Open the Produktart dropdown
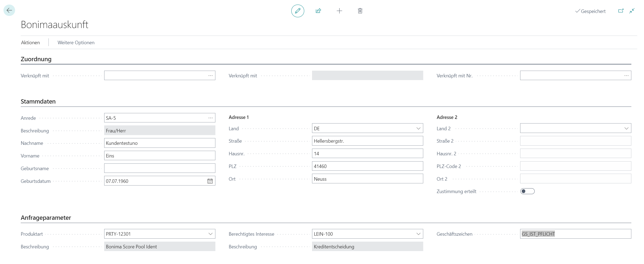Image resolution: width=644 pixels, height=264 pixels. 210,234
